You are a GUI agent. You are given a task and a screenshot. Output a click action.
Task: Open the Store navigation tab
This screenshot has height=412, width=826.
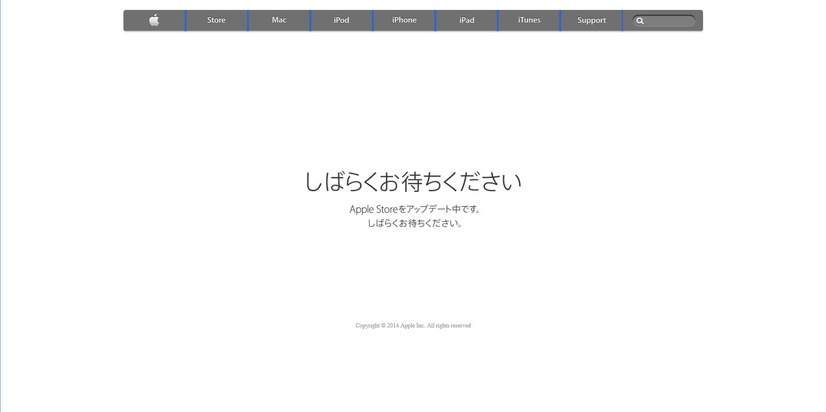click(x=217, y=21)
